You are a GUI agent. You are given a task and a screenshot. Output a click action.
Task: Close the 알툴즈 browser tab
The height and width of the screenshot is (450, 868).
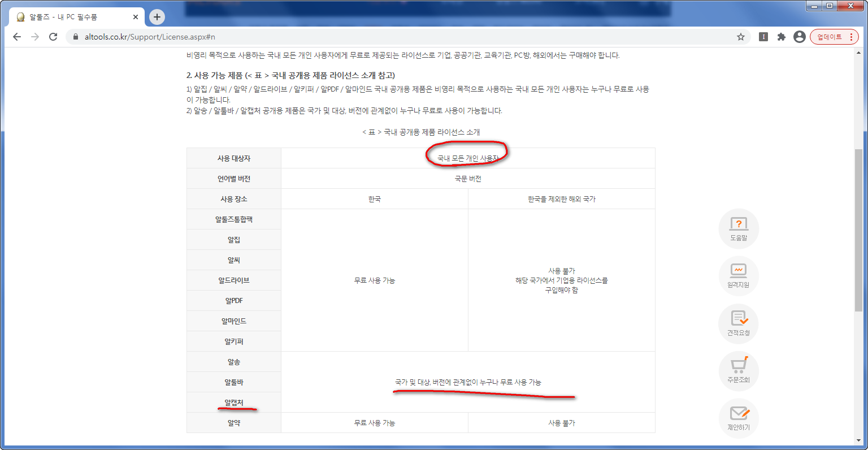[x=136, y=17]
